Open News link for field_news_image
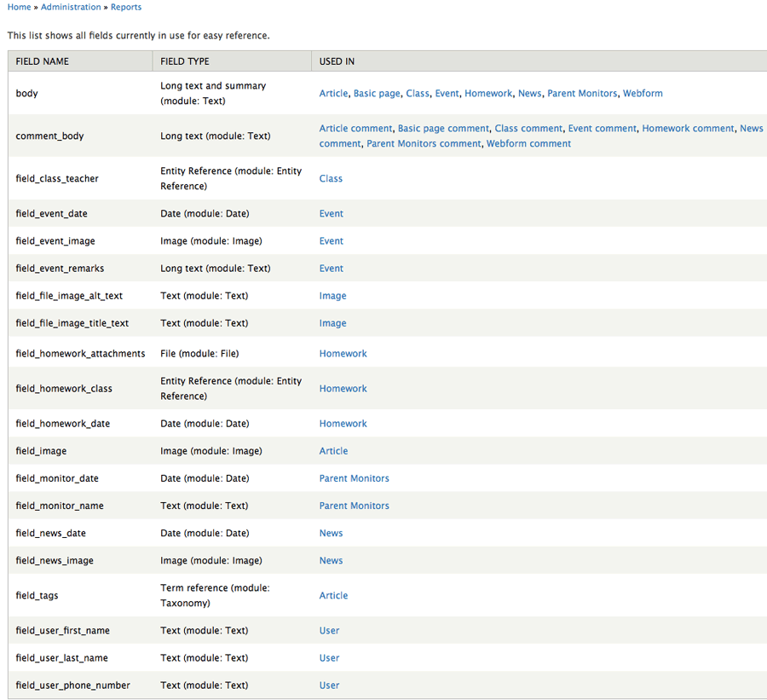The height and width of the screenshot is (700, 767). point(332,560)
